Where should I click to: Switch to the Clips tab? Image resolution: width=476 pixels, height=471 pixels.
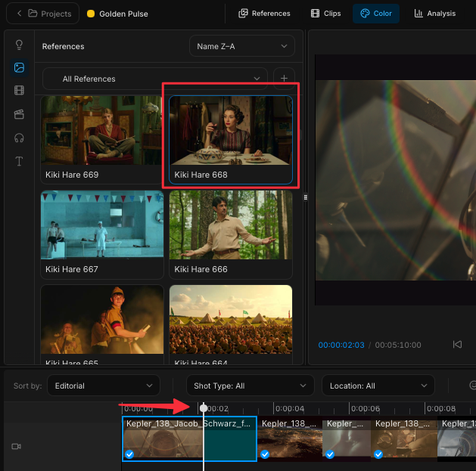pyautogui.click(x=325, y=14)
